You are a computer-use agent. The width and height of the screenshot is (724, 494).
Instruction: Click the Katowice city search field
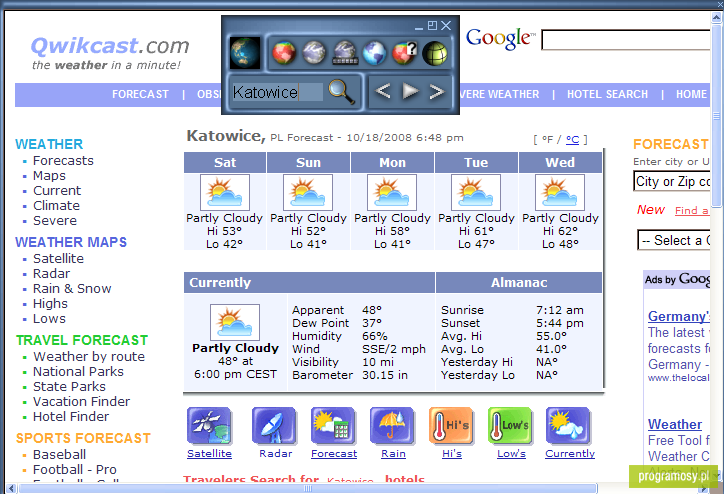pyautogui.click(x=277, y=92)
